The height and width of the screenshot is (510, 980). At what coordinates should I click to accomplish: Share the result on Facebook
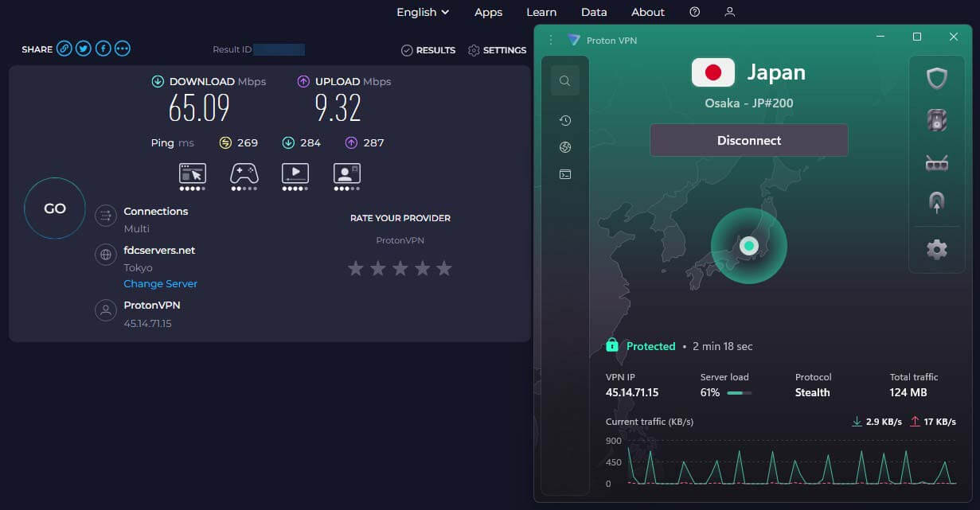coord(103,49)
